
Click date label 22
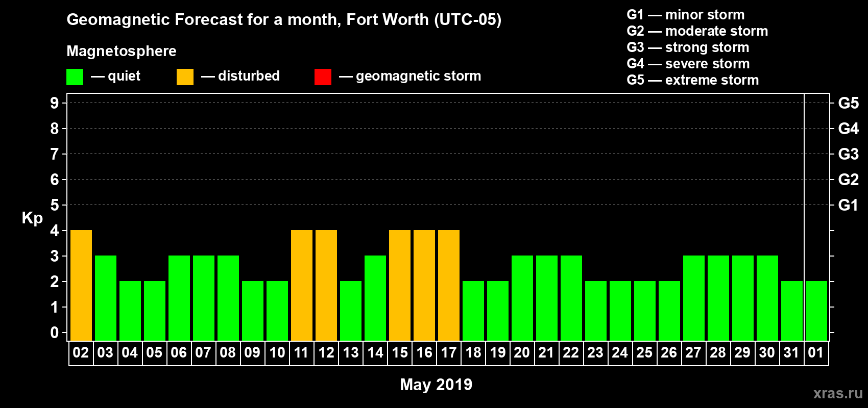tap(571, 353)
